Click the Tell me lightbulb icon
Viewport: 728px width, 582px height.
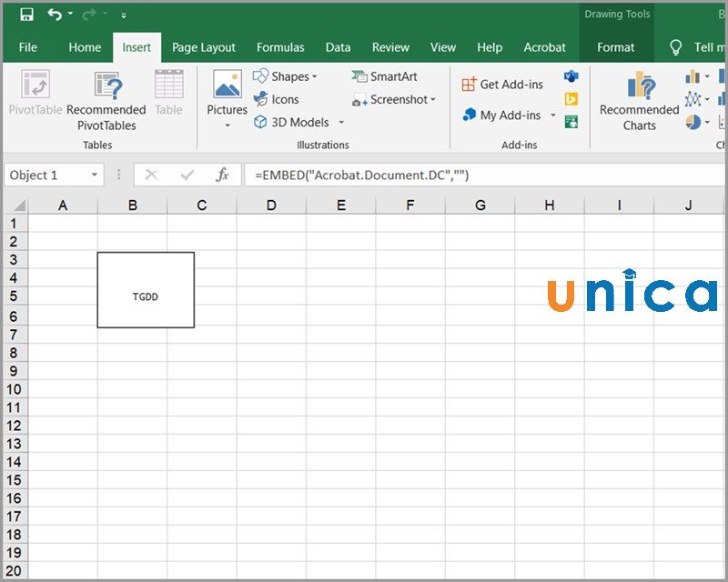(675, 47)
